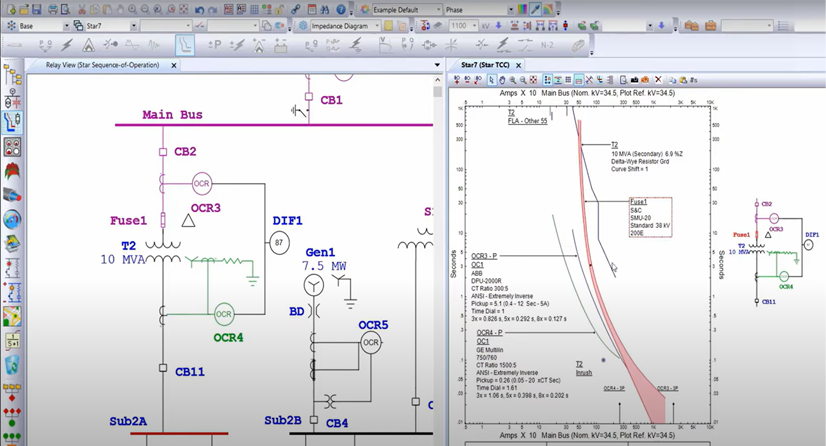
Task: Click the recycle bin icon in left sidebar
Action: [x=12, y=364]
